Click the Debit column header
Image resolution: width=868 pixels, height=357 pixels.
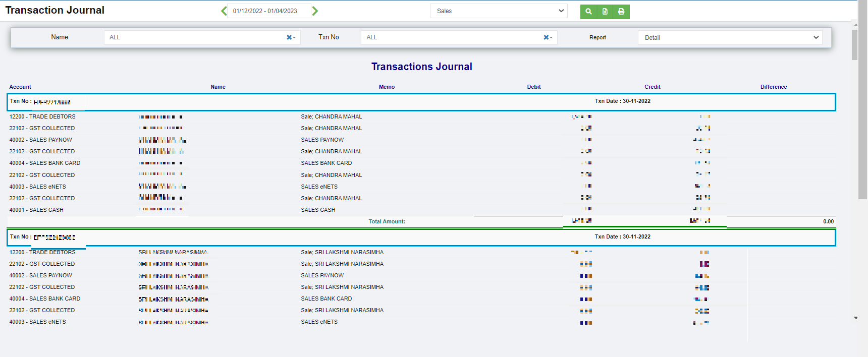click(x=533, y=87)
